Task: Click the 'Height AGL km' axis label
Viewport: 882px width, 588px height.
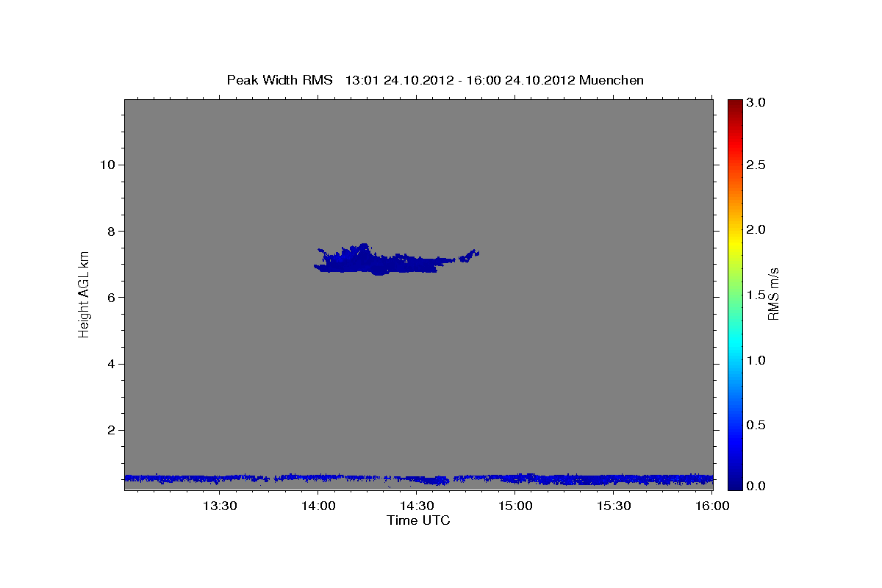Action: click(x=85, y=293)
